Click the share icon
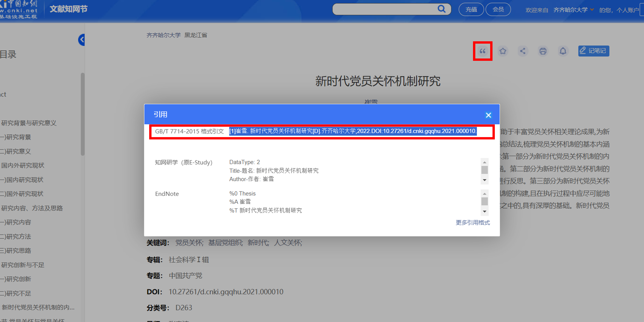644x322 pixels. tap(523, 51)
